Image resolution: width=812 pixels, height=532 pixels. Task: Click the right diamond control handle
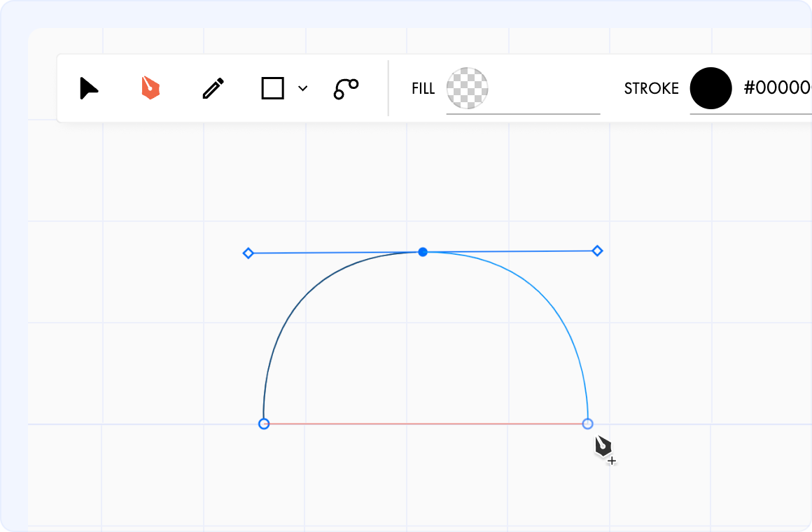pyautogui.click(x=597, y=250)
